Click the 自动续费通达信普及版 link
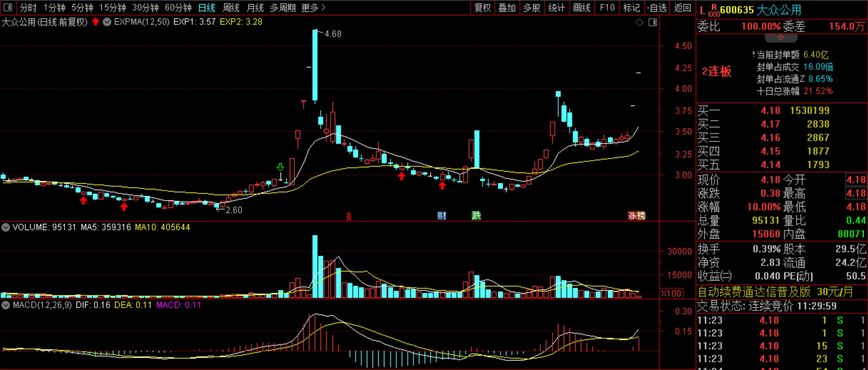The height and width of the screenshot is (370, 868). click(x=754, y=292)
